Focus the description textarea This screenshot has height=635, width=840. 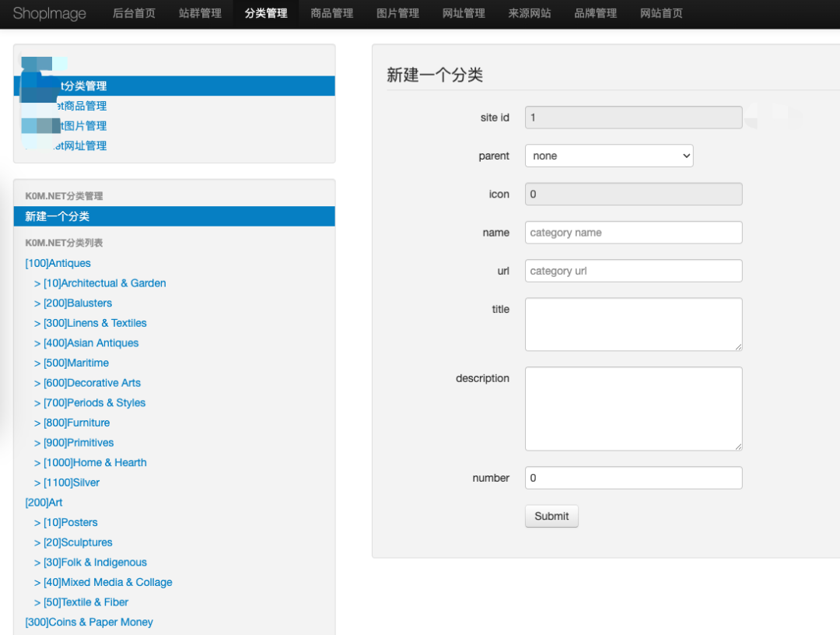point(633,409)
